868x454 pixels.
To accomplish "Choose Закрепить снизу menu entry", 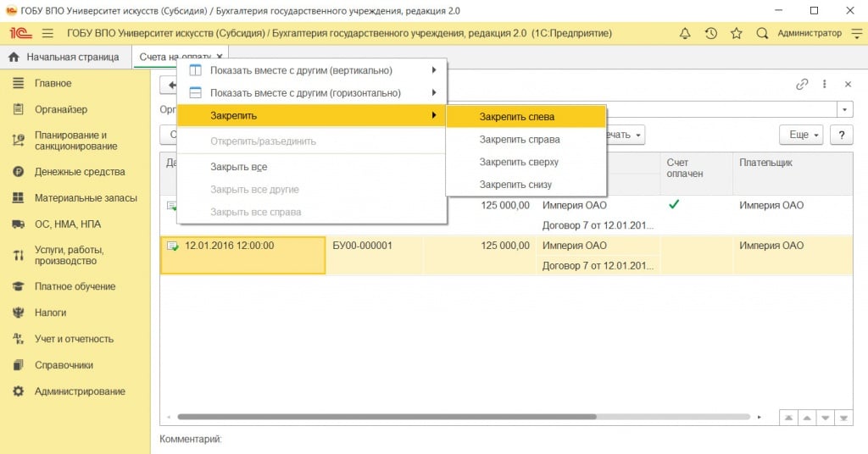I will pyautogui.click(x=515, y=185).
